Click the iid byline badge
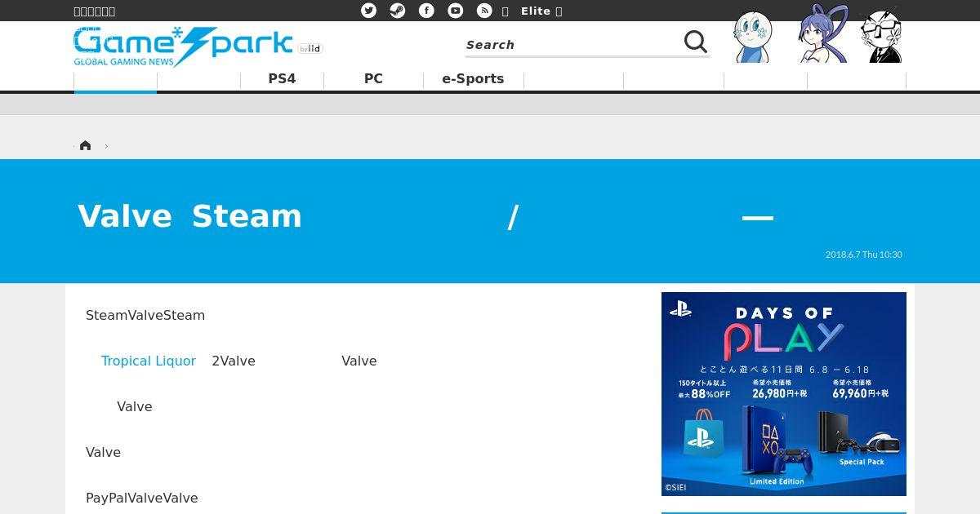Image resolution: width=980 pixels, height=514 pixels. tap(310, 49)
